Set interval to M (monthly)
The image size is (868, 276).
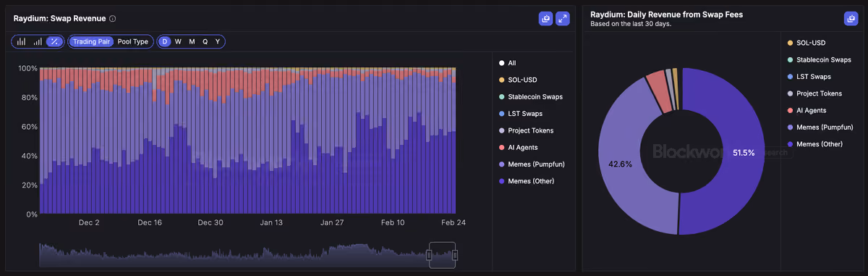tap(192, 41)
